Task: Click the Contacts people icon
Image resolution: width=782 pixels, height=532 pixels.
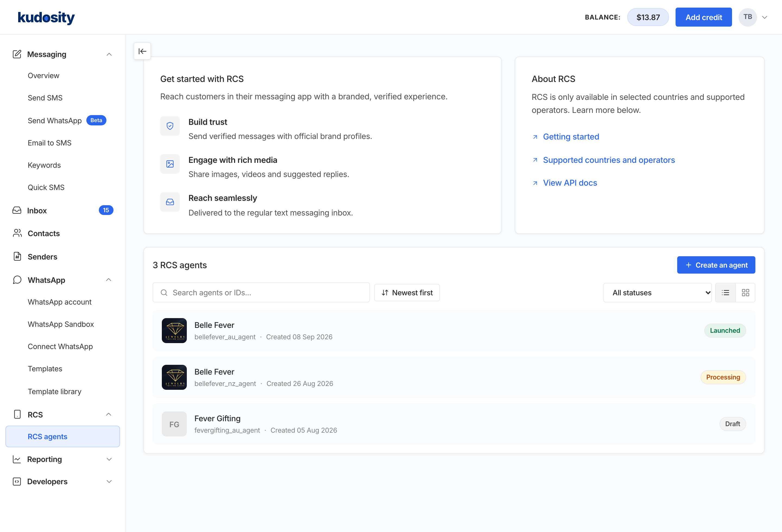Action: tap(17, 233)
